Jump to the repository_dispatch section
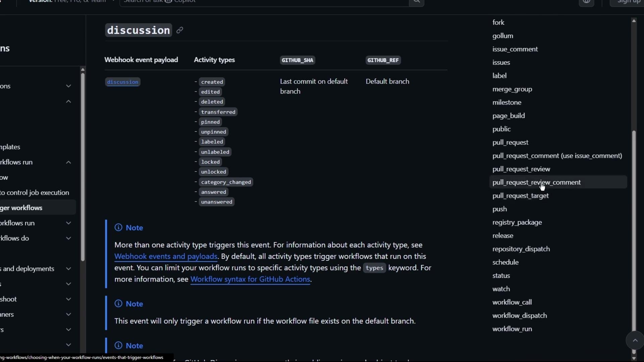This screenshot has width=644, height=362. coord(521,249)
